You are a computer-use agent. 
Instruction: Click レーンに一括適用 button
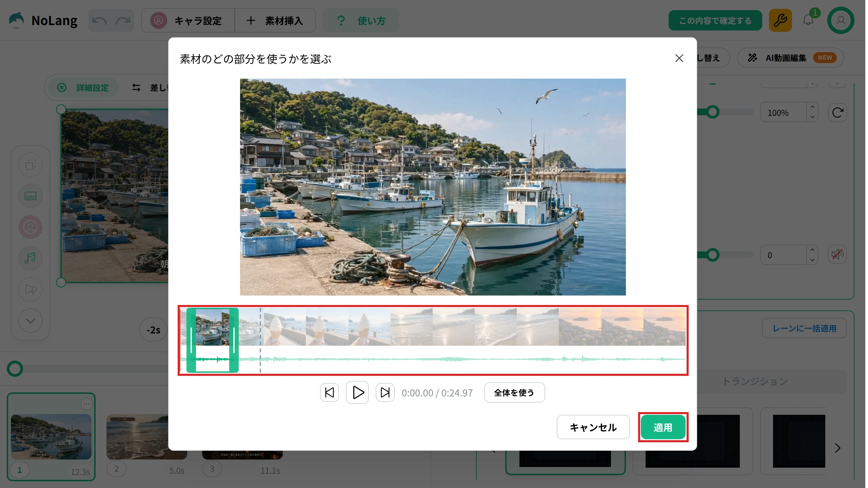pyautogui.click(x=805, y=328)
